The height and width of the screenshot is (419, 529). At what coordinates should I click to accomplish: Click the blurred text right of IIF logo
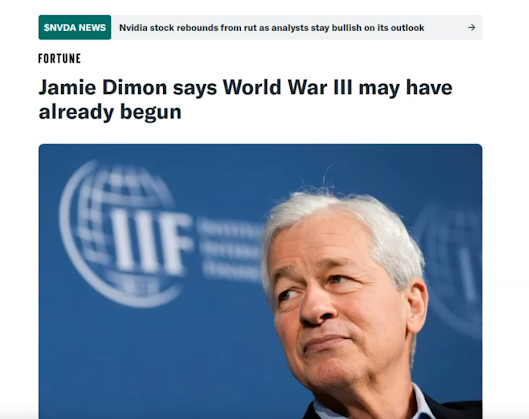click(229, 249)
